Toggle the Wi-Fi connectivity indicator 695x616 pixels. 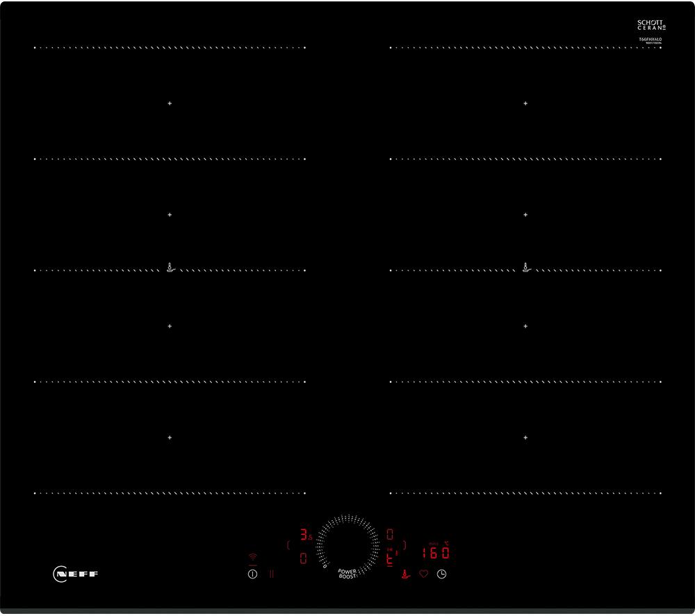252,557
